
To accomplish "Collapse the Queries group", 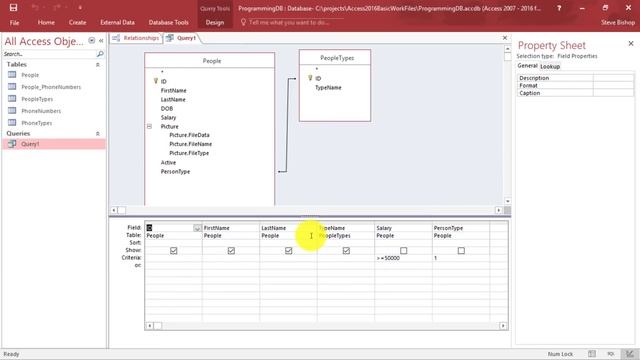I will coord(98,133).
